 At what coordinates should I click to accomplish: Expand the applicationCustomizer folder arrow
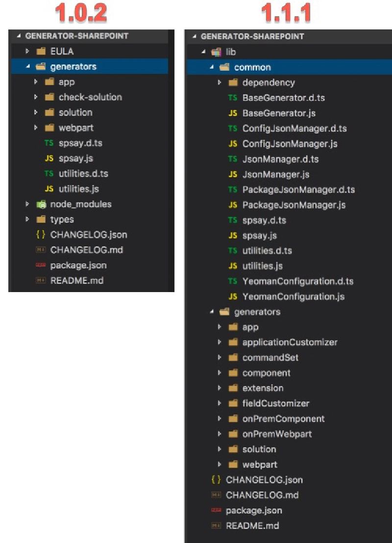(220, 342)
